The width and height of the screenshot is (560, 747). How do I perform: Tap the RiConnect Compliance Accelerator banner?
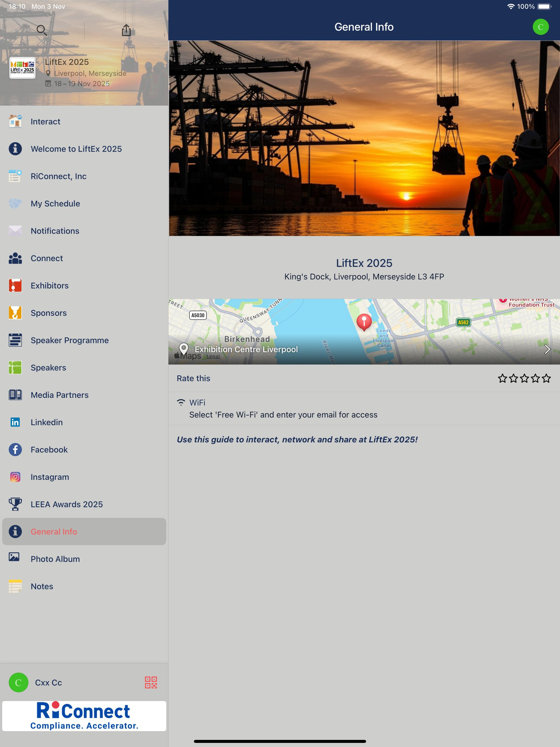pos(84,716)
